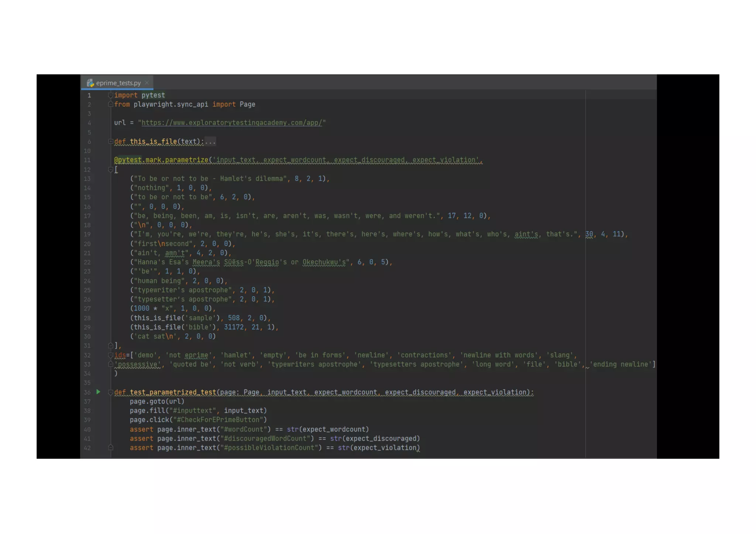Screen dimensions: 756x534
Task: Collapse parameter list at line 12 bracket
Action: (x=110, y=169)
